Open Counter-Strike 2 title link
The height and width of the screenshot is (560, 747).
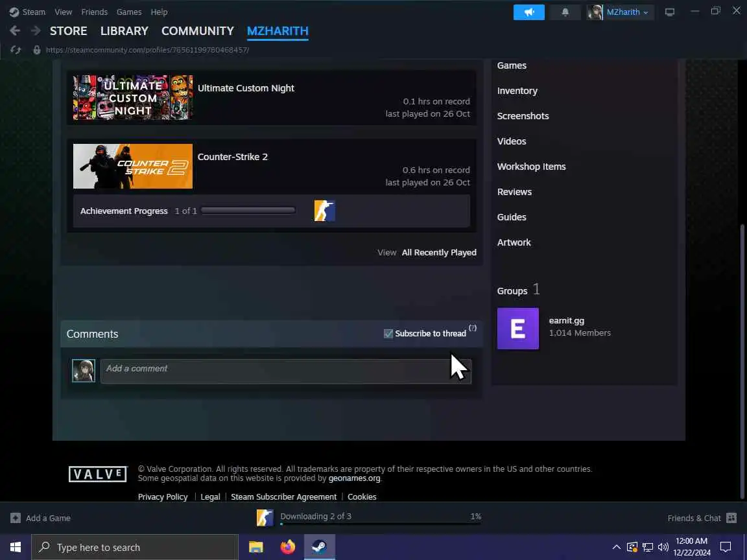[233, 157]
